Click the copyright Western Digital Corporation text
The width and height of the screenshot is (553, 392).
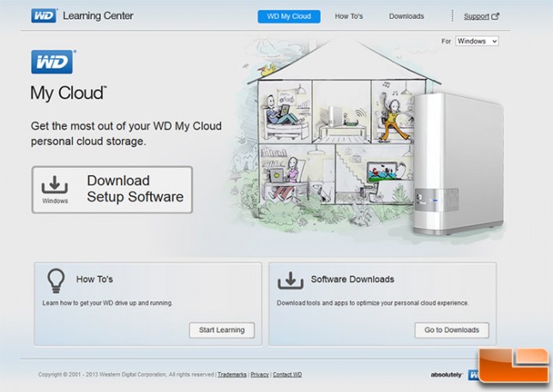coord(126,375)
